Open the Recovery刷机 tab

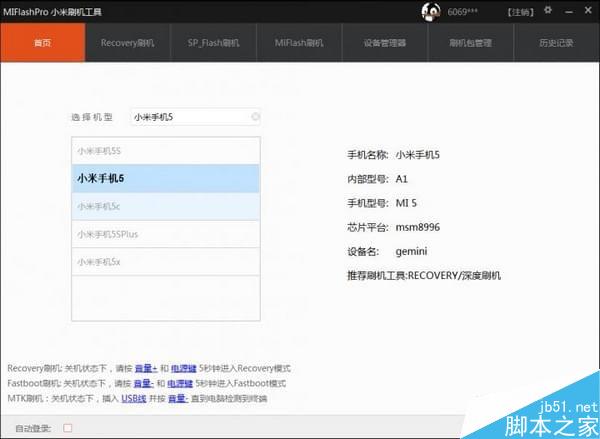point(128,42)
